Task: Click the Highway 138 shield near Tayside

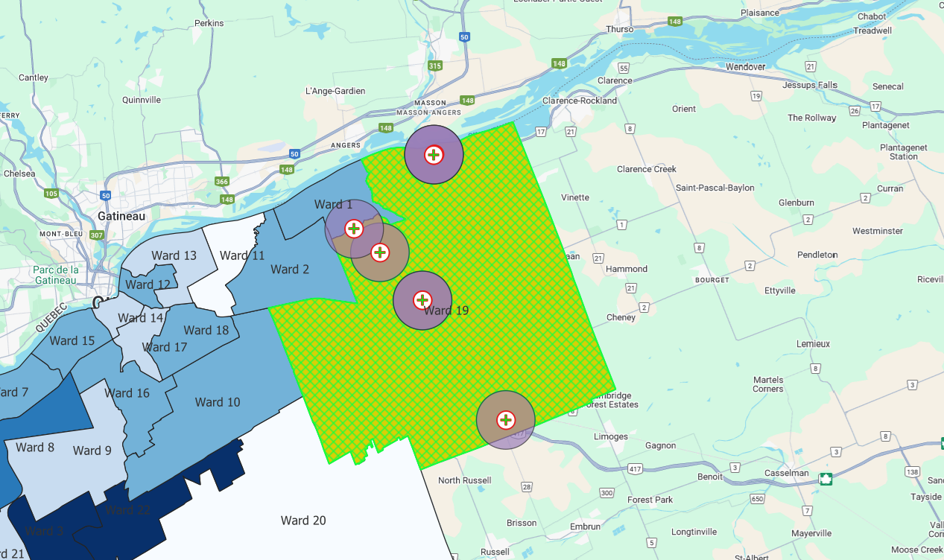Action: coord(912,472)
